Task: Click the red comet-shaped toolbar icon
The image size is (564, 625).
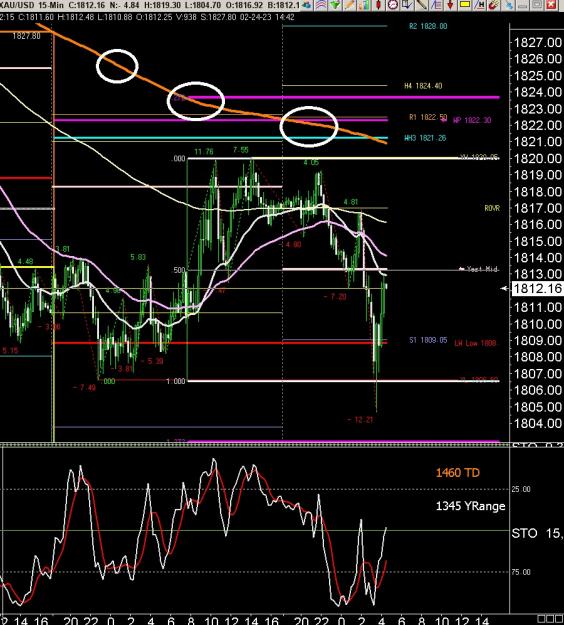Action: click(x=494, y=5)
